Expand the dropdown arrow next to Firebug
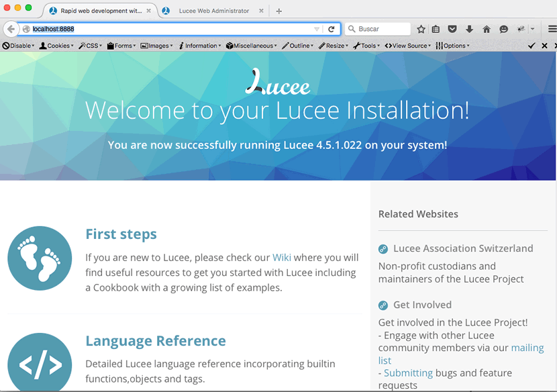Screen dimensions: 557x392 tap(532, 29)
